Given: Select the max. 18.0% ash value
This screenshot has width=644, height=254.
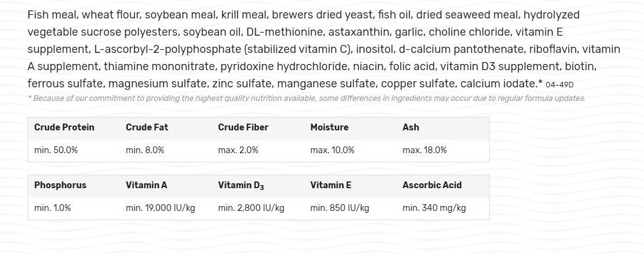Looking at the screenshot, I should tap(424, 150).
